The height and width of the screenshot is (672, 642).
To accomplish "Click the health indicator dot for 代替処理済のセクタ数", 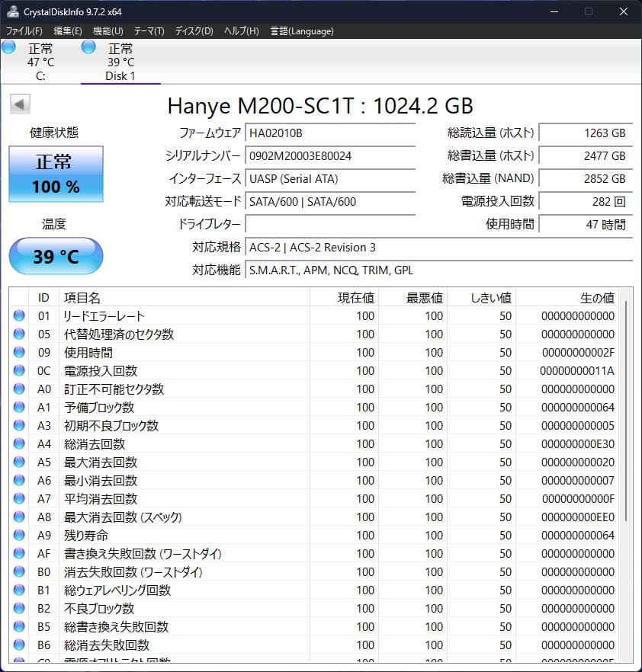I will tap(18, 334).
